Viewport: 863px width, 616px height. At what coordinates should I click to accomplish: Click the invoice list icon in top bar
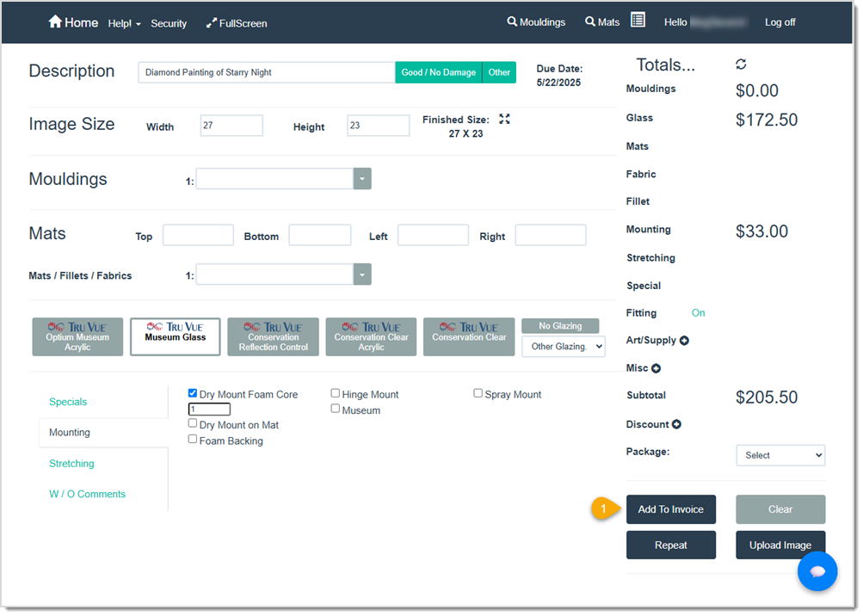point(638,20)
